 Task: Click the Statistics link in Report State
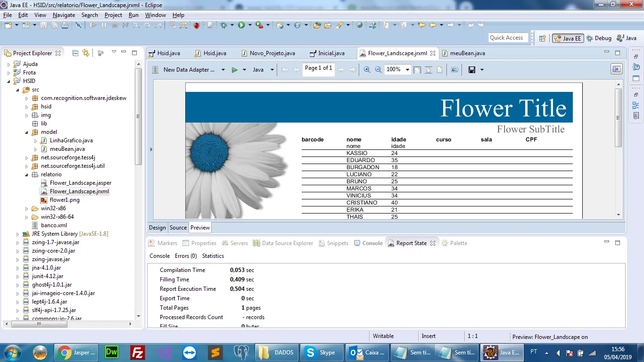[x=213, y=256]
